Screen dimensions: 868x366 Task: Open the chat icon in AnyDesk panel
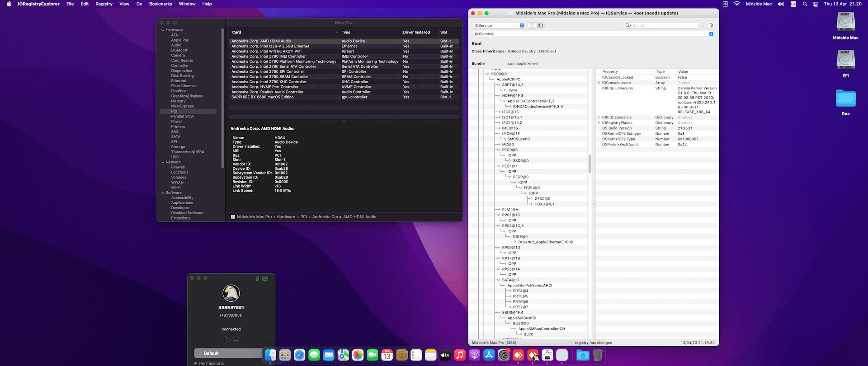236,339
